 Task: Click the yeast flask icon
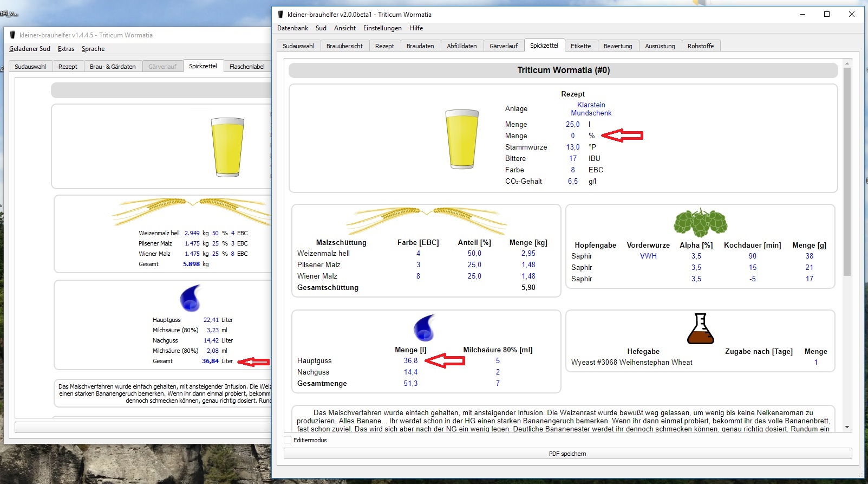point(700,329)
